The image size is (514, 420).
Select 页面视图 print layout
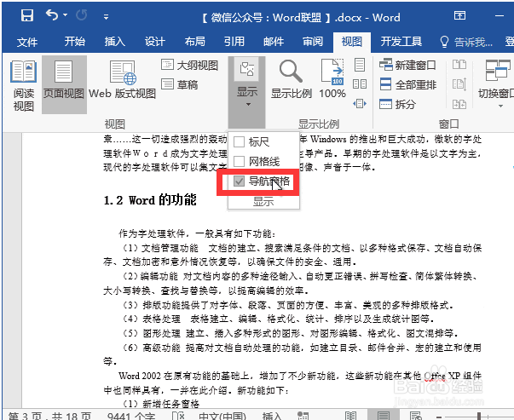[x=64, y=84]
